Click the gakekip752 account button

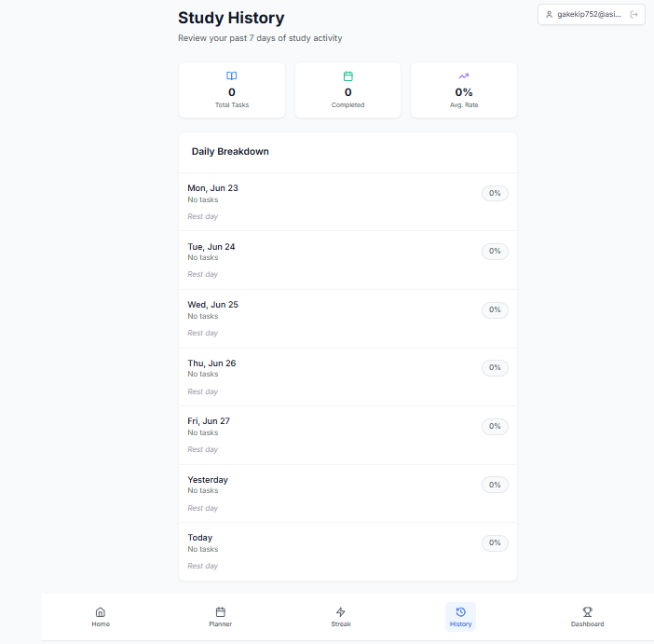click(591, 15)
